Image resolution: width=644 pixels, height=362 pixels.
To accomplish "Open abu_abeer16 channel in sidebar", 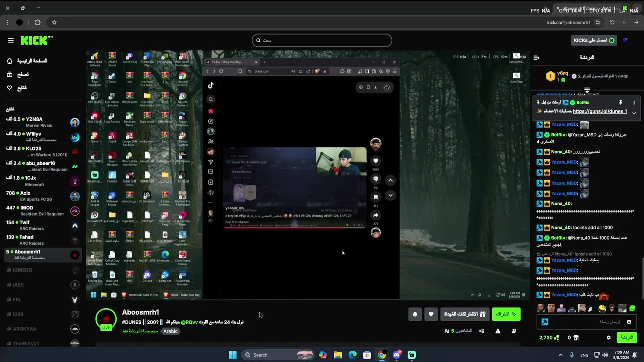I will coord(43,166).
